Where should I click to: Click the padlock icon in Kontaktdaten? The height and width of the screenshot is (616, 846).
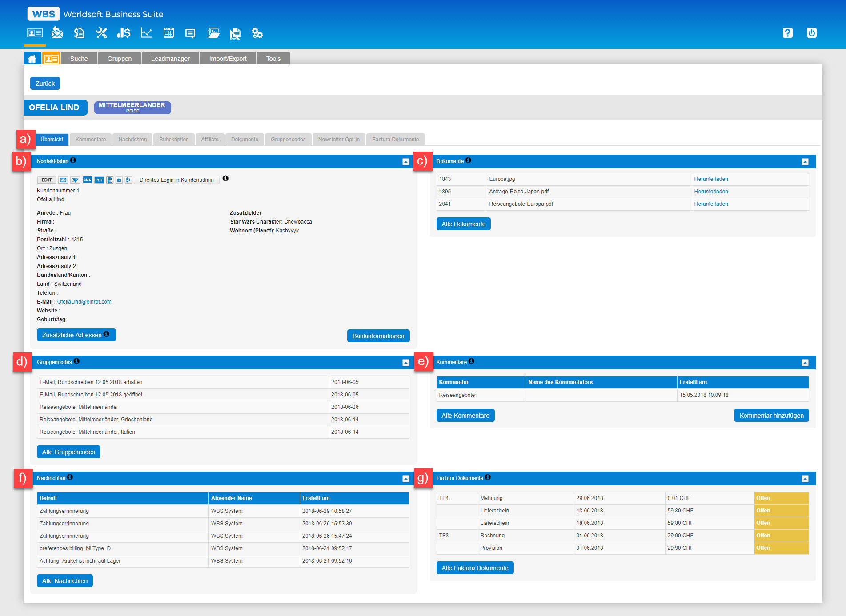click(x=119, y=180)
